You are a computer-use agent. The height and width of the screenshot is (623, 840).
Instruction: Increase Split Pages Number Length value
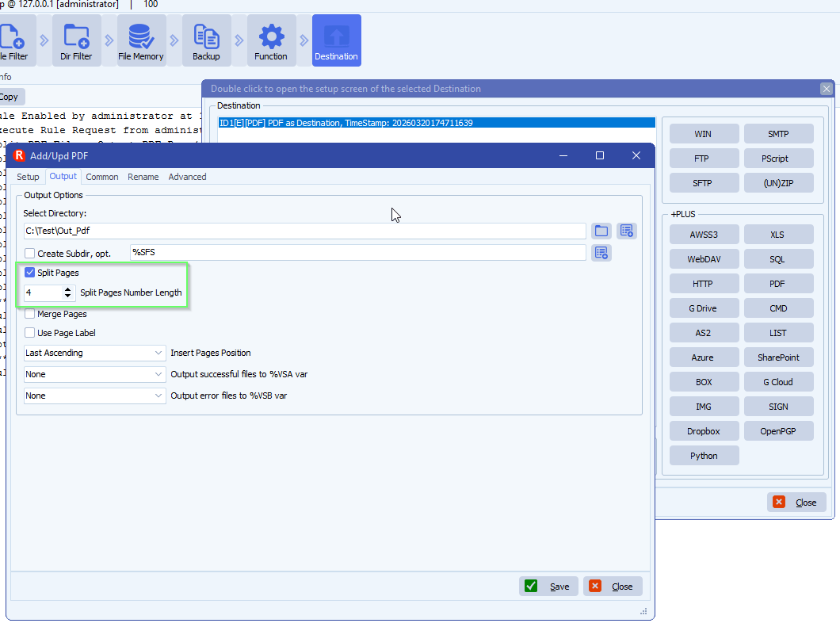click(68, 289)
